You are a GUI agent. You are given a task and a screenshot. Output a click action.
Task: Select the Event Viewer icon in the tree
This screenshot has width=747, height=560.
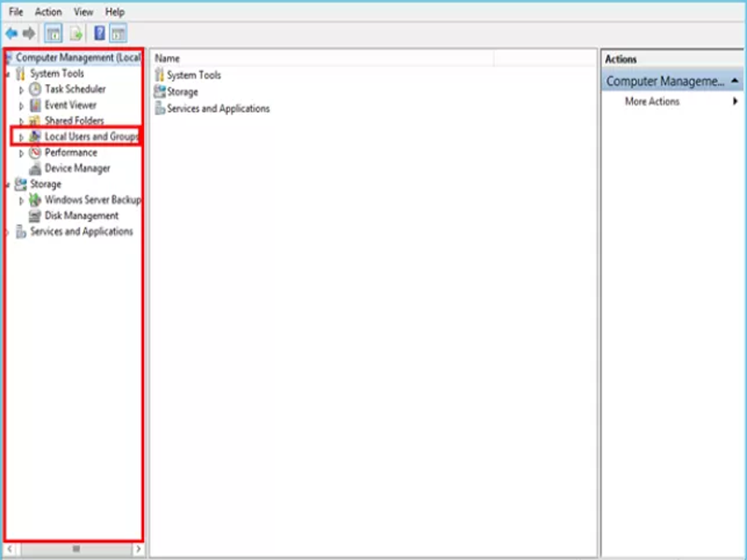[35, 105]
